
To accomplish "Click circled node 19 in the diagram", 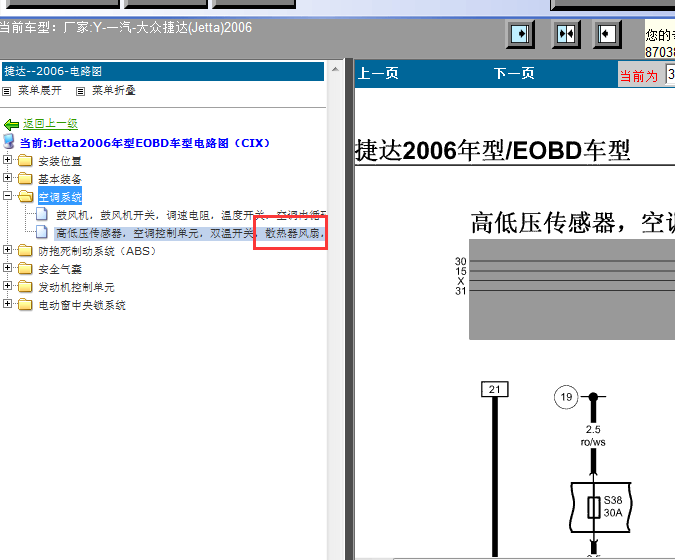I will (566, 397).
